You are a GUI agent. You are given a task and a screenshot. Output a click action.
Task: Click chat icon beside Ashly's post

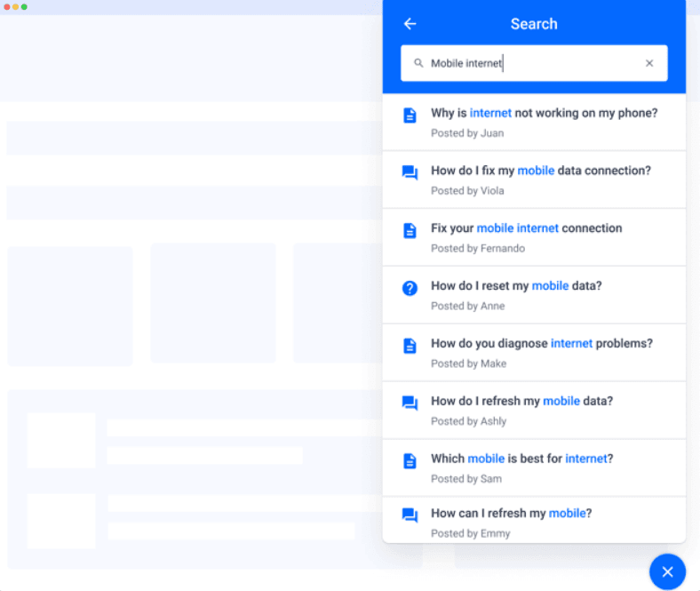click(x=410, y=403)
